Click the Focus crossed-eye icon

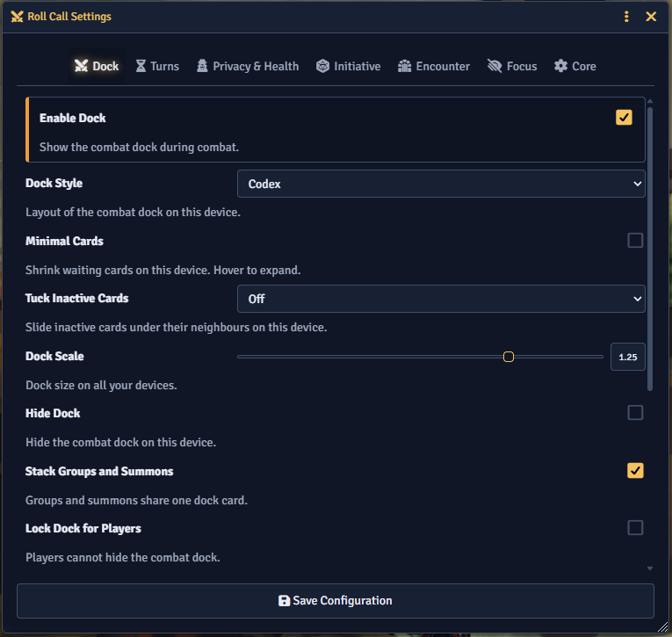pos(495,66)
